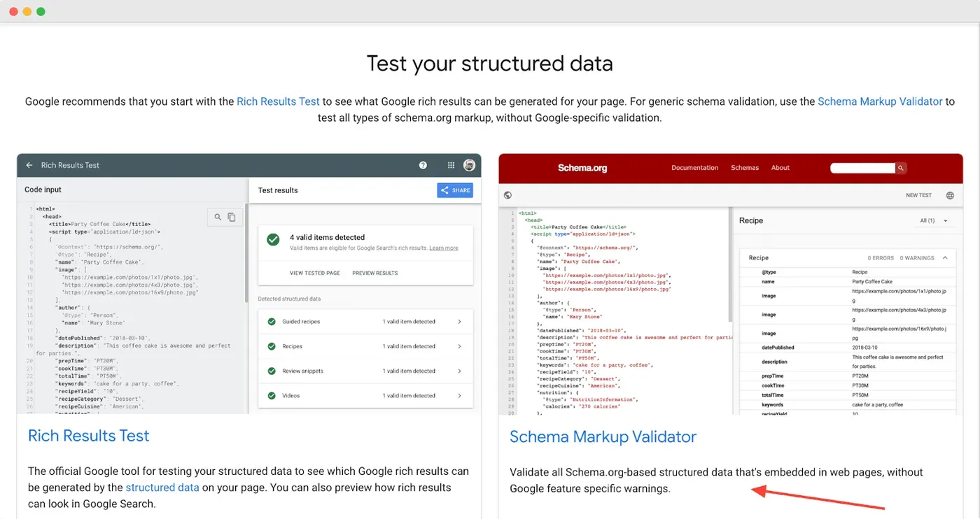The width and height of the screenshot is (980, 519).
Task: Click the green check beside Guided recipes
Action: 272,322
